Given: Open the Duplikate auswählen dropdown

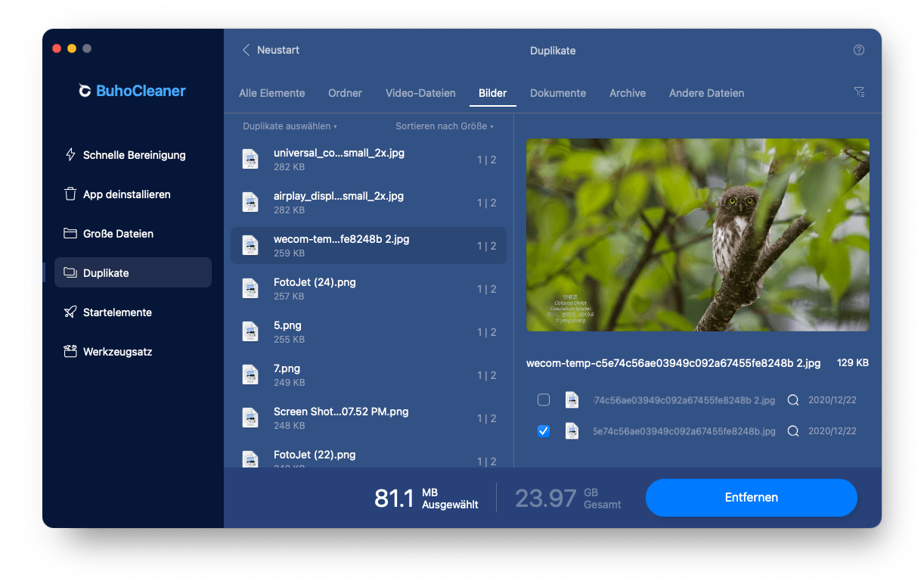Looking at the screenshot, I should tap(290, 126).
